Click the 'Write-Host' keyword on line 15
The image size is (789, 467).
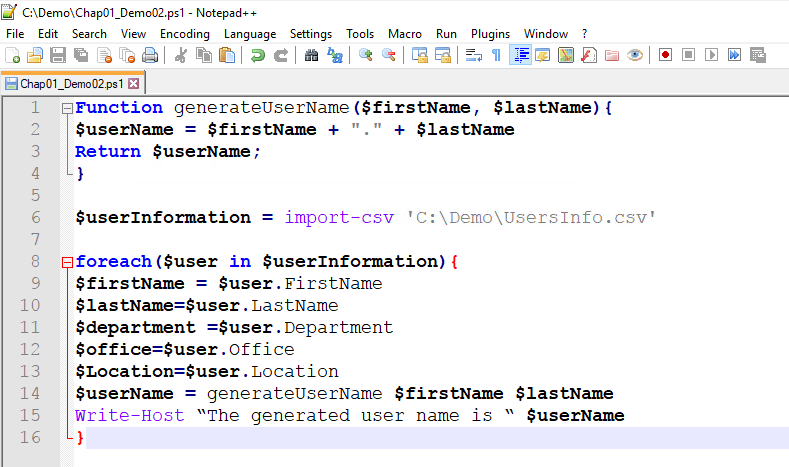coord(130,416)
